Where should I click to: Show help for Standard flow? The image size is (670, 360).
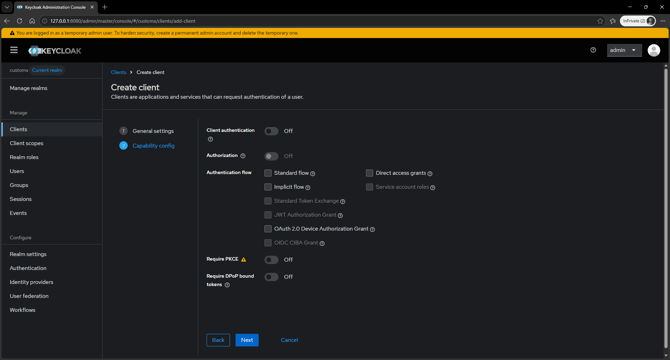pyautogui.click(x=313, y=173)
